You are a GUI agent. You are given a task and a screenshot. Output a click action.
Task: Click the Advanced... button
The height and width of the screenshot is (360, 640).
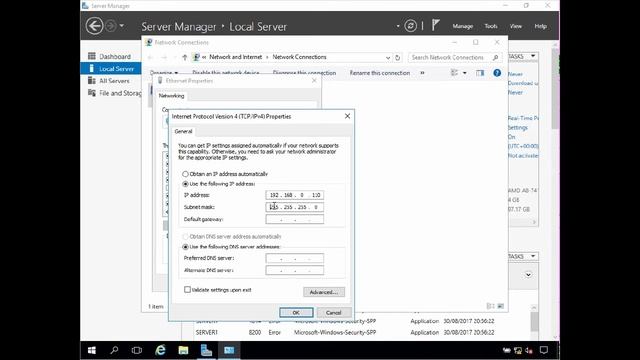click(x=324, y=292)
